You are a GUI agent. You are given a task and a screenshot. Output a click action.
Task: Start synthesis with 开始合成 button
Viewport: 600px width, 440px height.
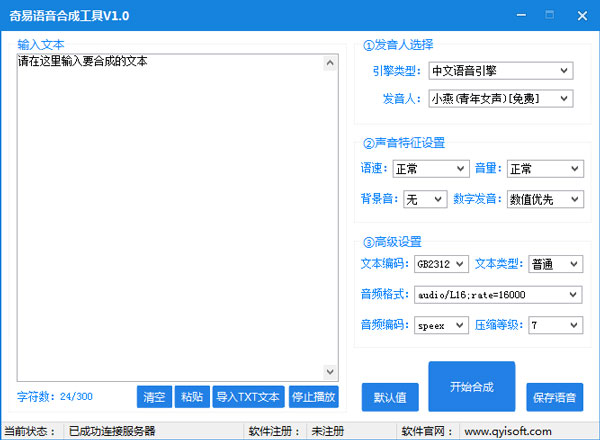(x=472, y=386)
